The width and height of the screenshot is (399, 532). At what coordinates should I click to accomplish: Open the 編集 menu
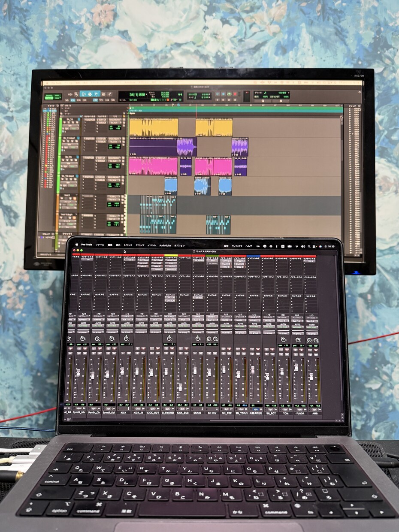pos(110,245)
